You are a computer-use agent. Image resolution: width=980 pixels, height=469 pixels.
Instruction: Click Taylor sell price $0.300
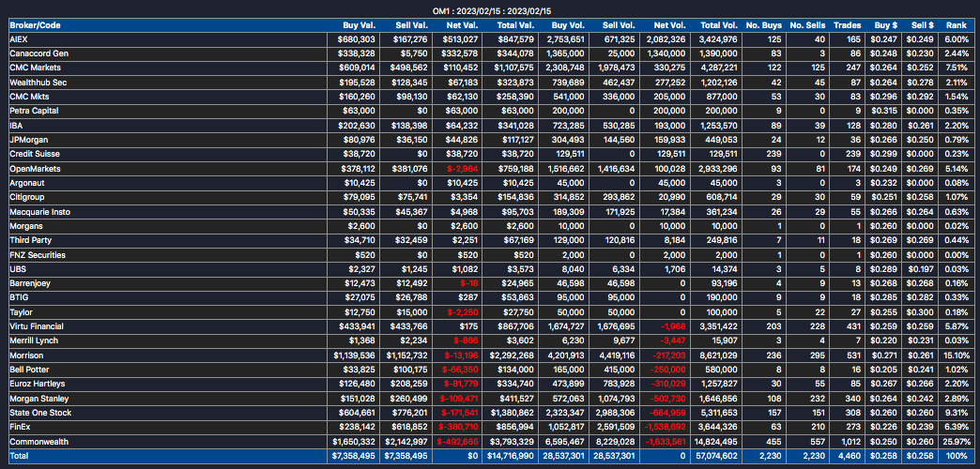pos(923,312)
